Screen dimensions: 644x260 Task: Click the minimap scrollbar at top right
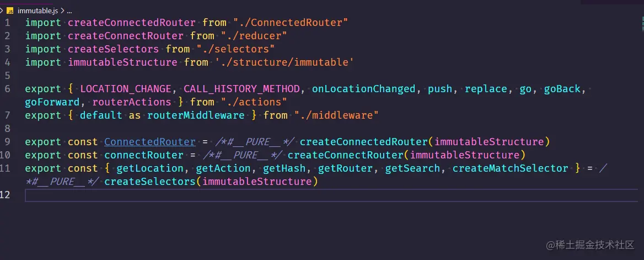(642, 24)
